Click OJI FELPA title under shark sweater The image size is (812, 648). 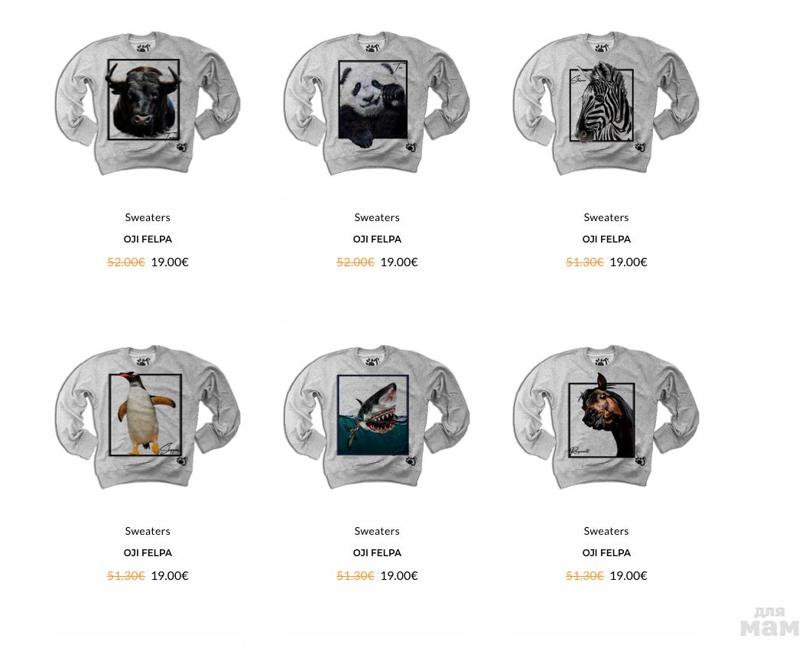pyautogui.click(x=377, y=553)
